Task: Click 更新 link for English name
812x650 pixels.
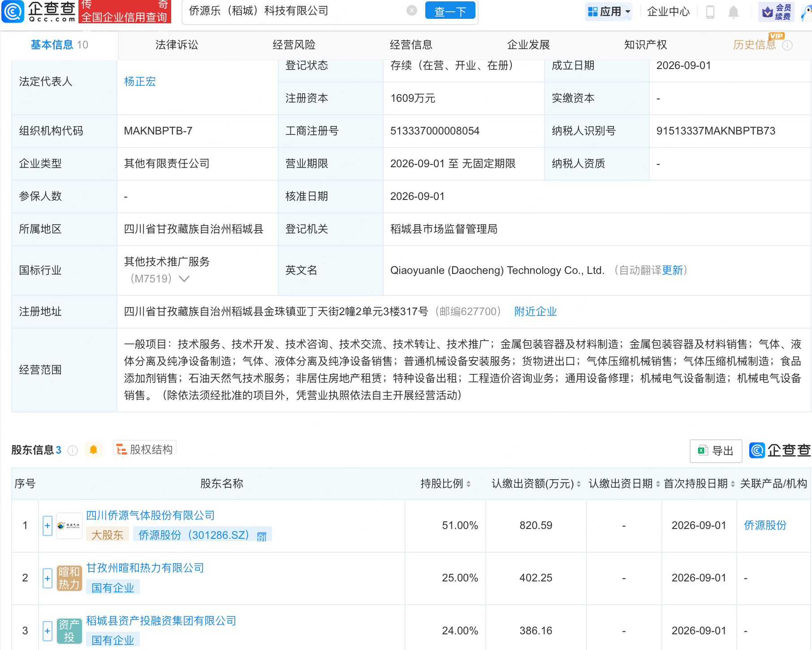Action: 672,270
